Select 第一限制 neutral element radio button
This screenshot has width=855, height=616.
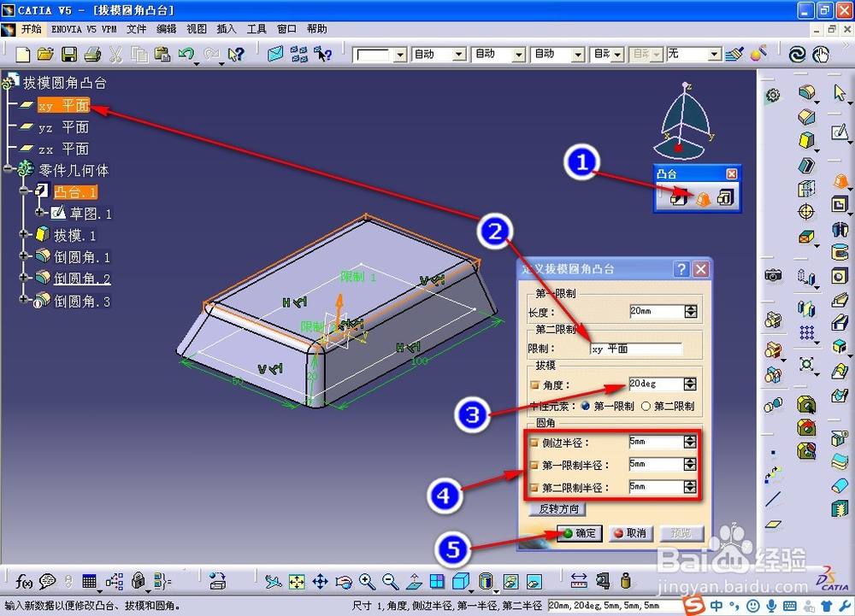(587, 407)
